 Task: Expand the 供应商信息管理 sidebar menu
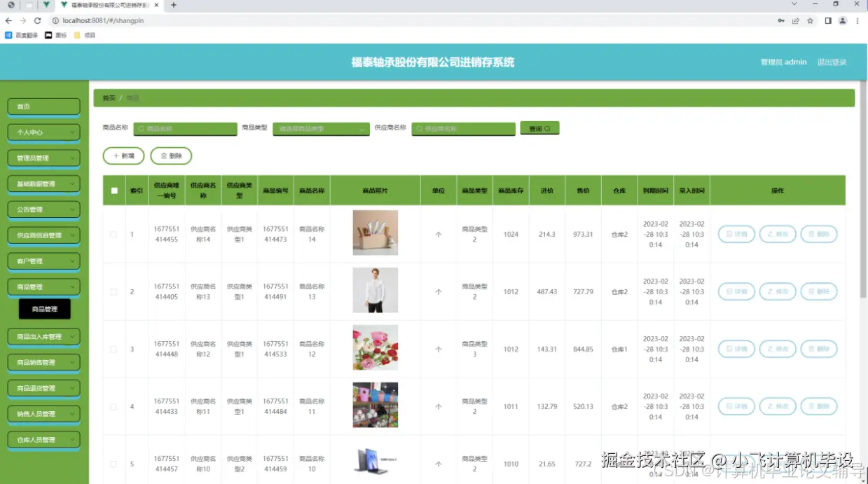click(43, 235)
